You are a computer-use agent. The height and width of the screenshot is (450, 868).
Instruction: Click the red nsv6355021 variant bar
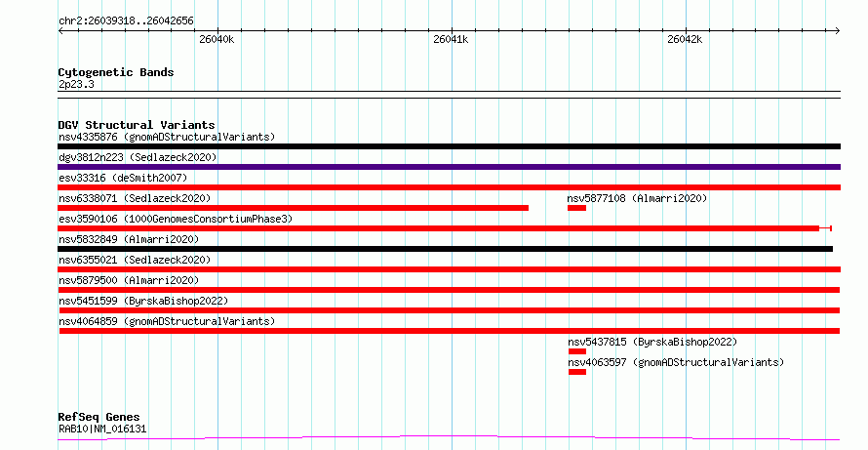[x=449, y=269]
